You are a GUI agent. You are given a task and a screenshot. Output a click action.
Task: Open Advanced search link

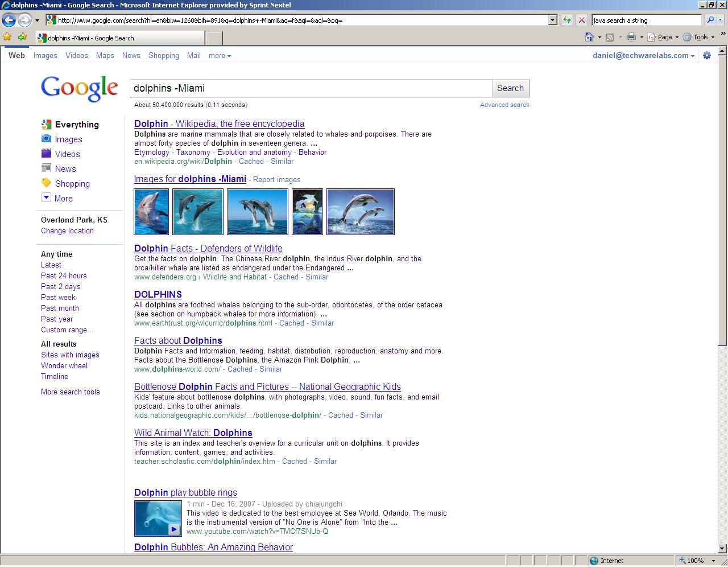pos(504,105)
